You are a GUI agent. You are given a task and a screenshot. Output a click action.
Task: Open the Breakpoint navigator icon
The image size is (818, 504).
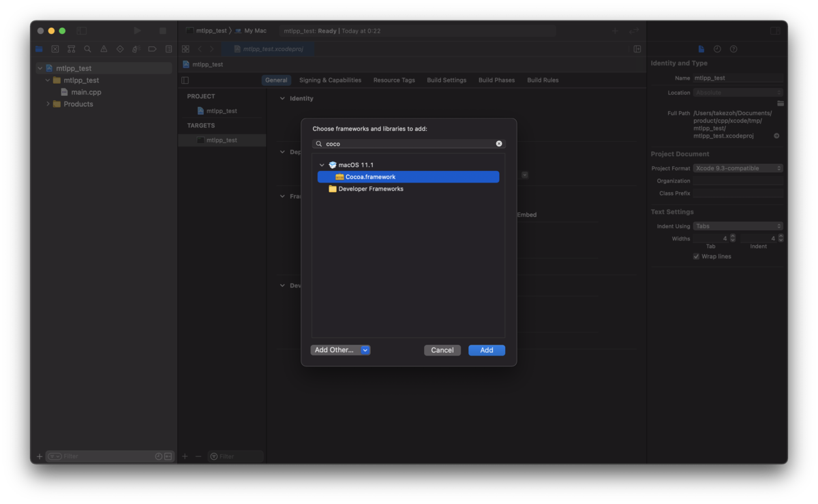click(152, 49)
